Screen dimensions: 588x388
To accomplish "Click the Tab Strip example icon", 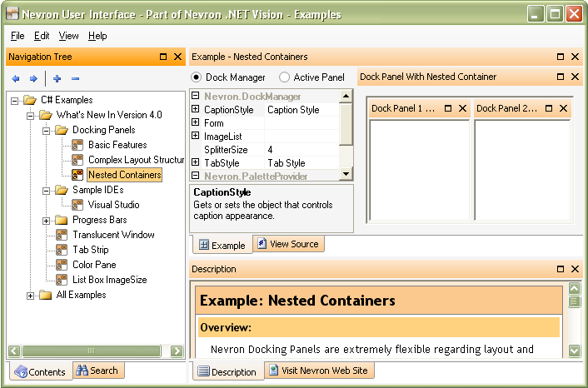I will (62, 250).
